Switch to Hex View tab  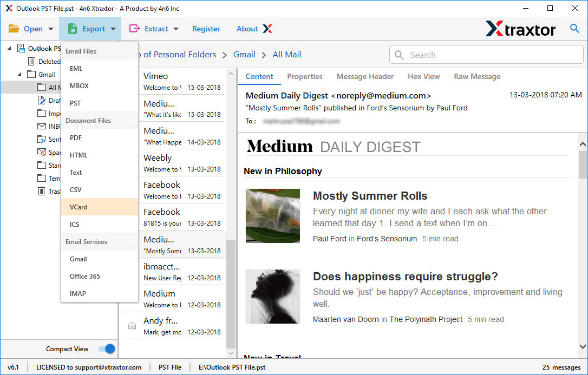(x=424, y=76)
